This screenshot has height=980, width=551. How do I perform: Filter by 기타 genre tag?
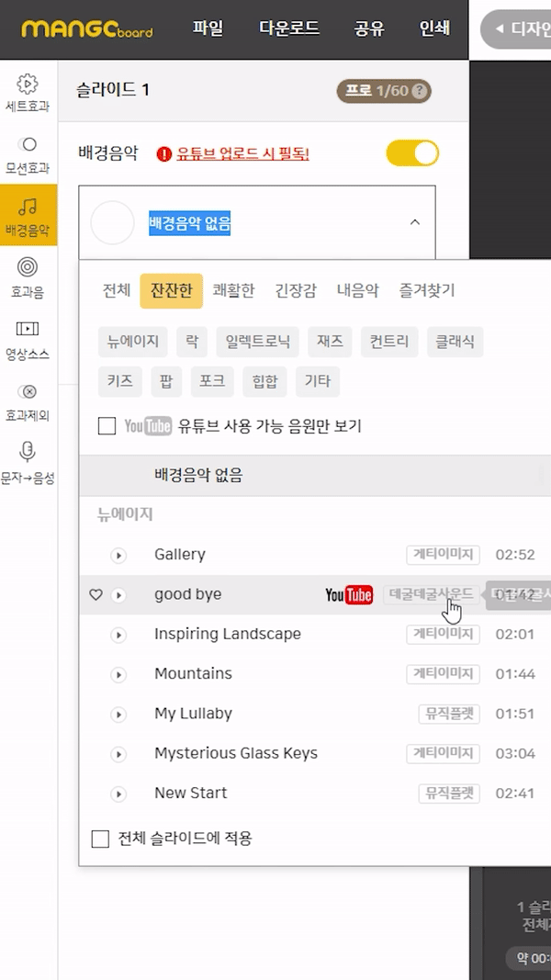click(318, 381)
